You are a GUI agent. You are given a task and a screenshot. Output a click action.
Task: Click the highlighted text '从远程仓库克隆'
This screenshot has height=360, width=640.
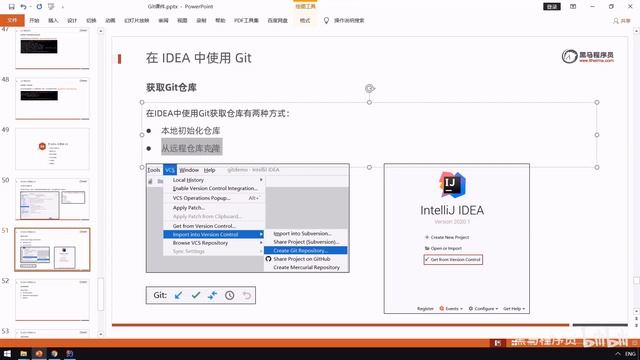click(191, 148)
